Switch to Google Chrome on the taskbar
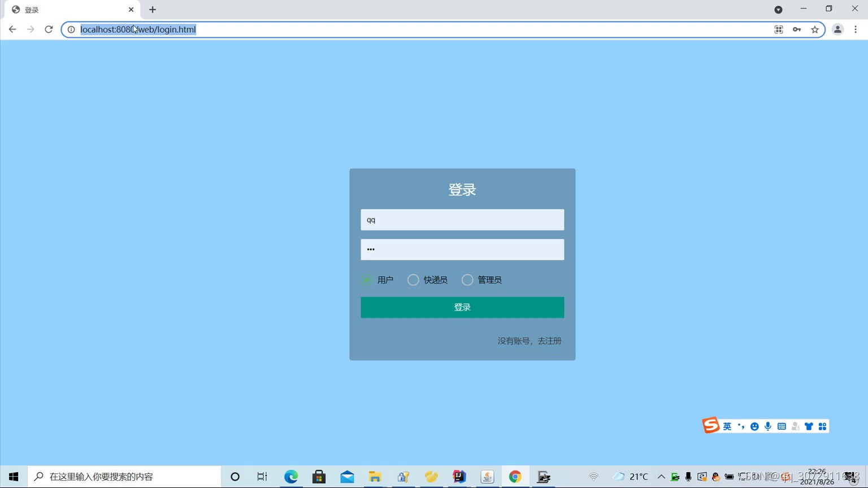 tap(515, 477)
